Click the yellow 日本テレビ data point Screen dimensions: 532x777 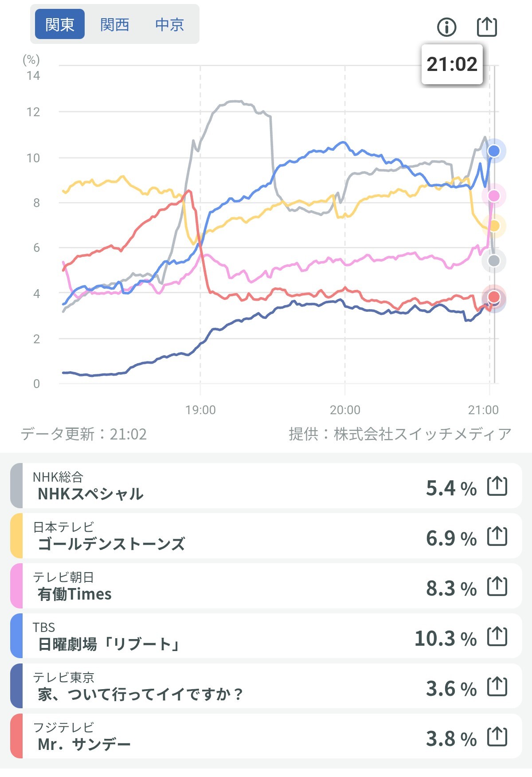pyautogui.click(x=494, y=226)
